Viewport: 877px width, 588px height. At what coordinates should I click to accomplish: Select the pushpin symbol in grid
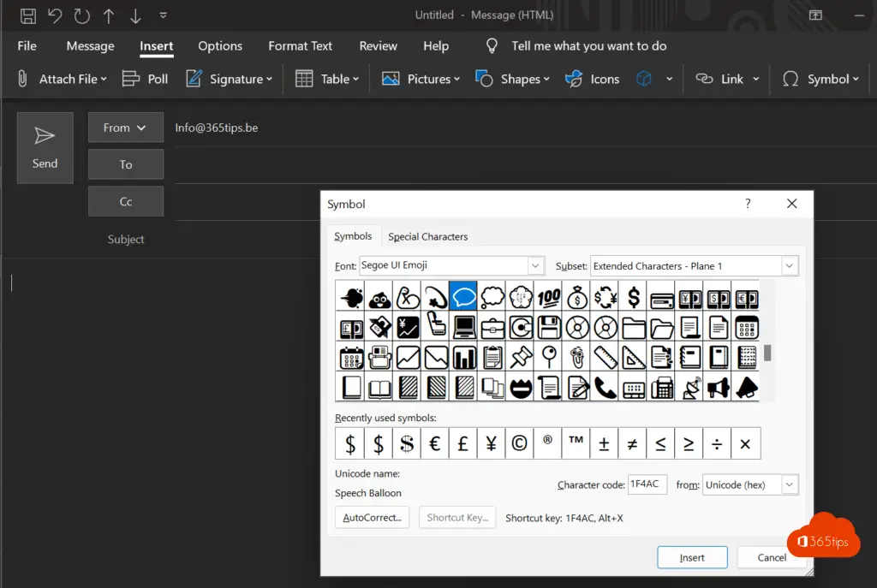point(520,357)
